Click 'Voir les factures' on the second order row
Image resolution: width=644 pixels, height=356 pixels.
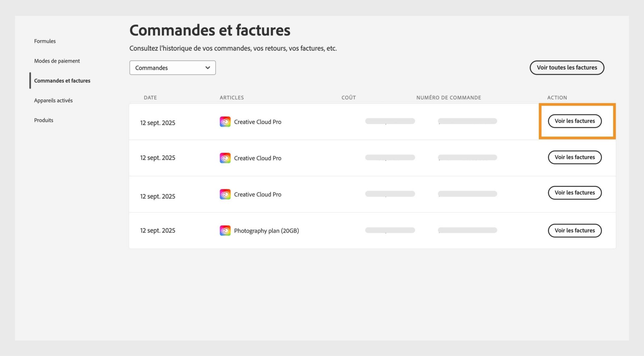(x=575, y=157)
